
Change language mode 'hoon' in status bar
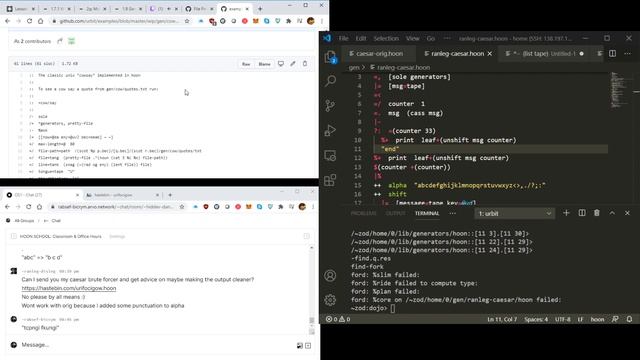[x=597, y=319]
